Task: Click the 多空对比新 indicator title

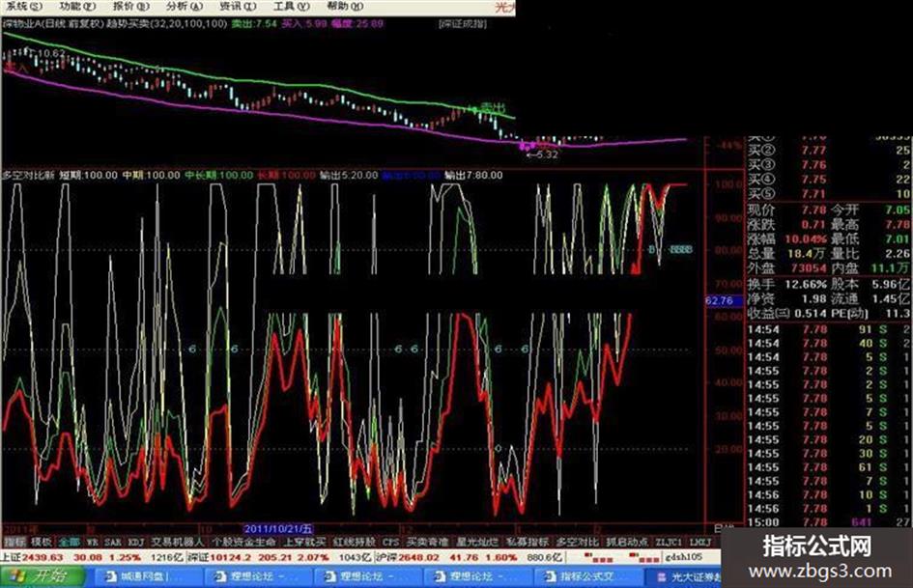Action: point(29,175)
